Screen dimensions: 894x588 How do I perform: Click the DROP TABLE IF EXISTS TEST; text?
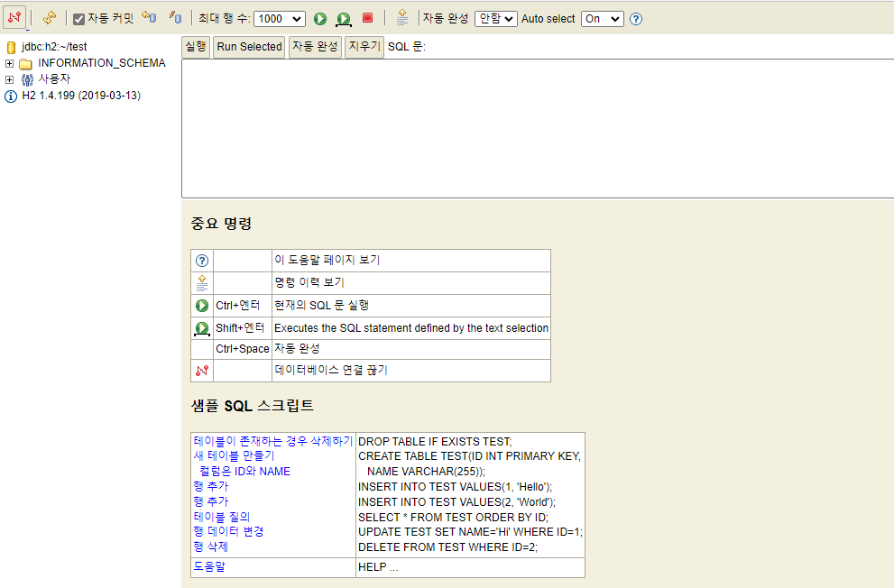click(x=435, y=442)
